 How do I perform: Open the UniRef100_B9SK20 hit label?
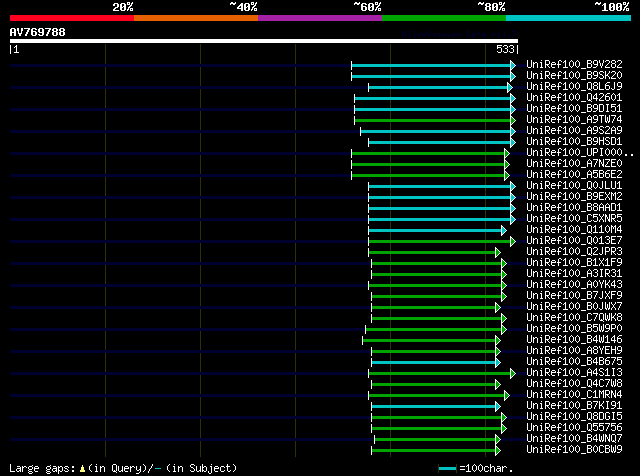pyautogui.click(x=574, y=76)
